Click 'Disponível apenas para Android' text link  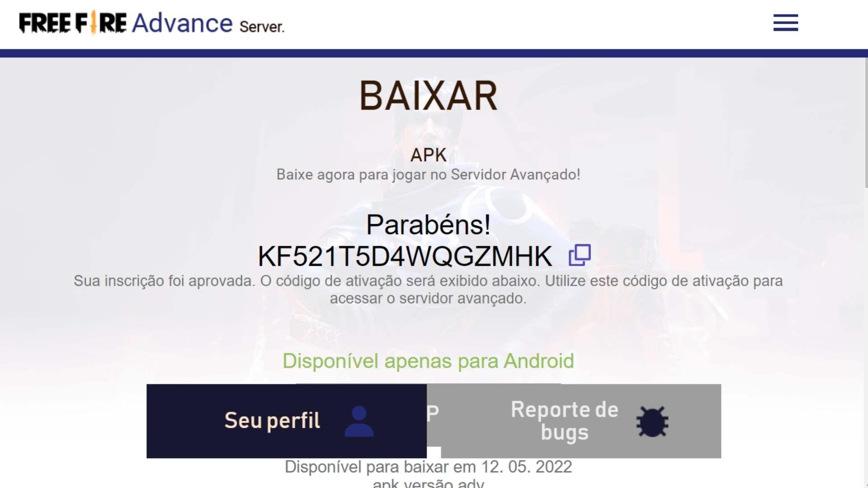pos(428,361)
